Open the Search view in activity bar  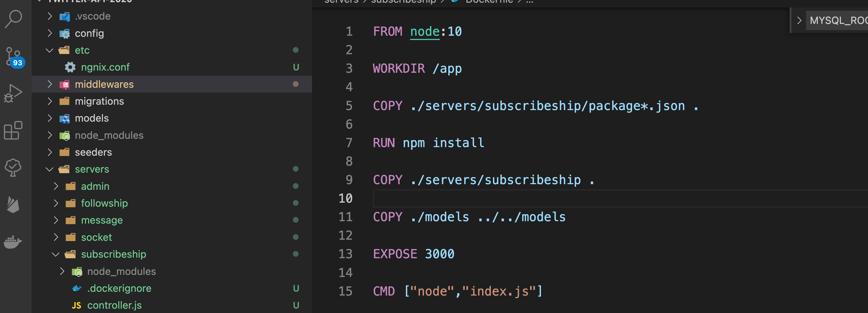point(13,19)
